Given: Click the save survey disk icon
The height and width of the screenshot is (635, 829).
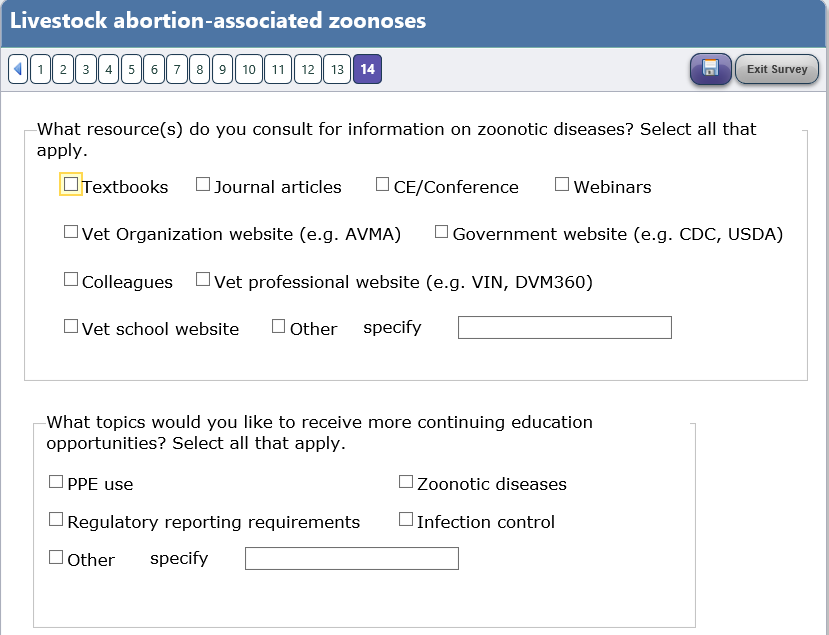Looking at the screenshot, I should pos(710,69).
